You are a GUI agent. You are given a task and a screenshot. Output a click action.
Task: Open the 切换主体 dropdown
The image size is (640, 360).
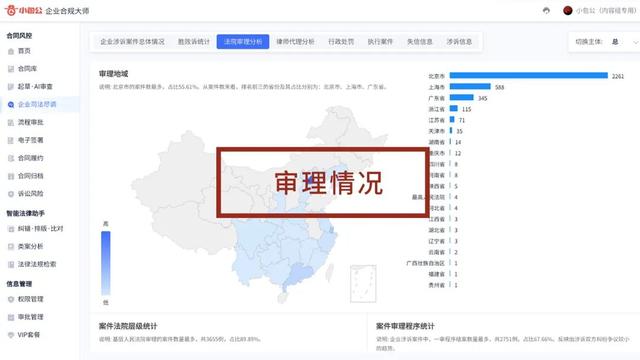606,42
